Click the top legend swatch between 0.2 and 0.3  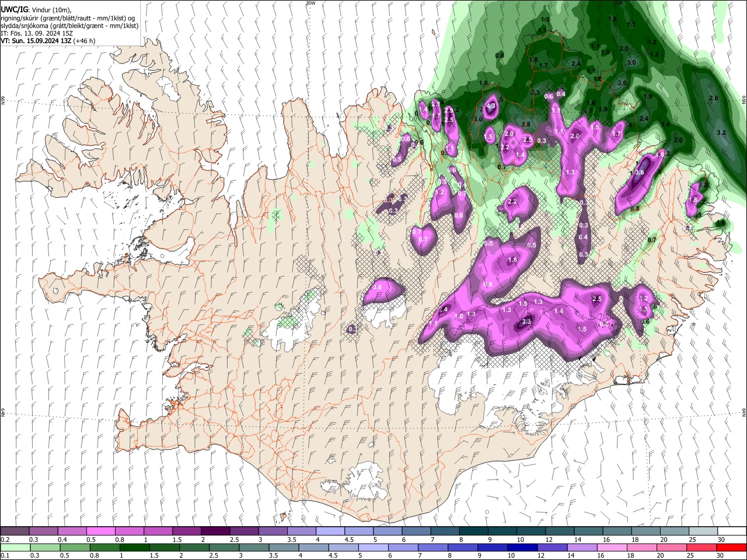tap(15, 531)
